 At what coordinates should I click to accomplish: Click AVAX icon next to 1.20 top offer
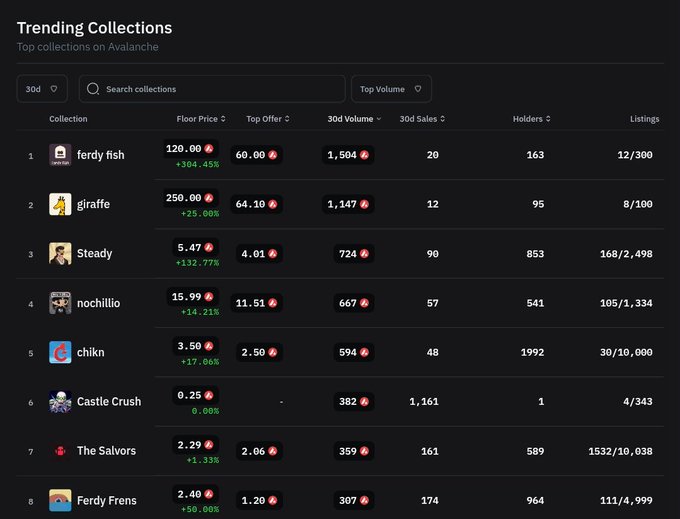(272, 500)
